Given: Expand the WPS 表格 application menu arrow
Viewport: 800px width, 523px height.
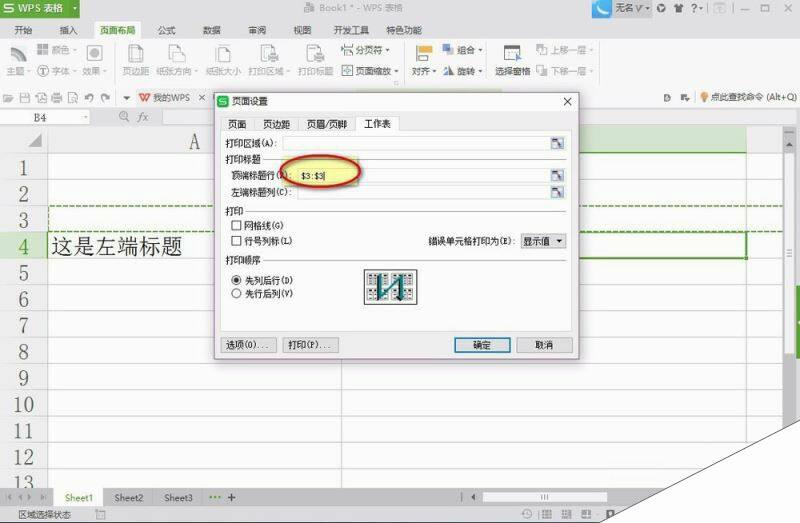Looking at the screenshot, I should (x=74, y=8).
